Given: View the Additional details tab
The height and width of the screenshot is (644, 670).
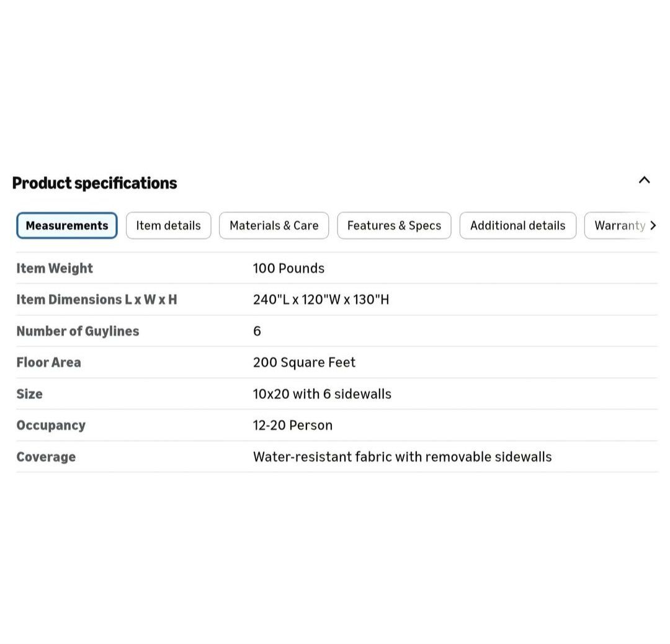Looking at the screenshot, I should coord(517,226).
